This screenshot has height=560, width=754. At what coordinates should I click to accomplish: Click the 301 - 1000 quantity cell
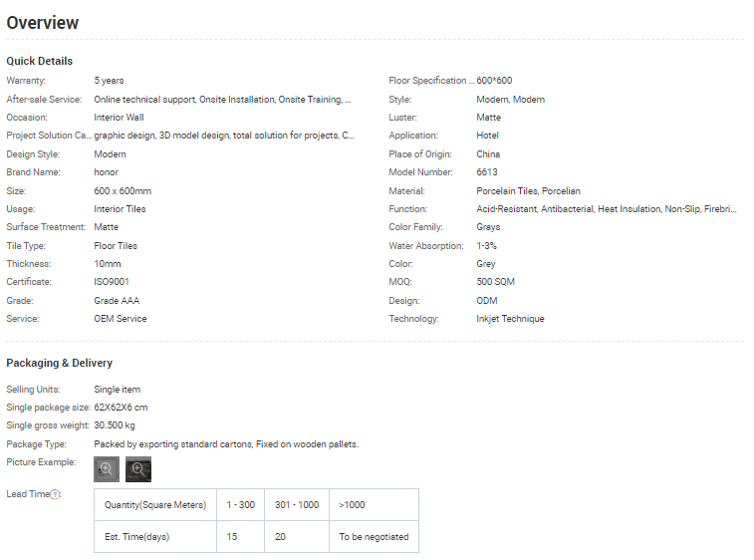point(297,505)
